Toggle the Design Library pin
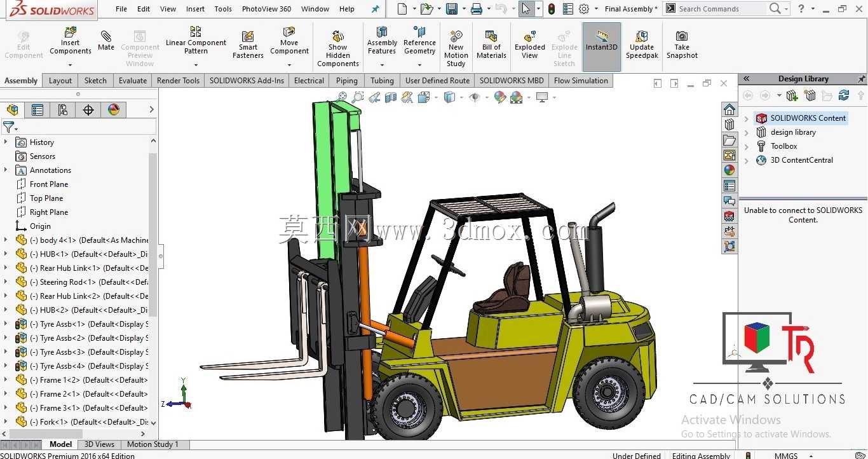Image resolution: width=868 pixels, height=459 pixels. [861, 79]
